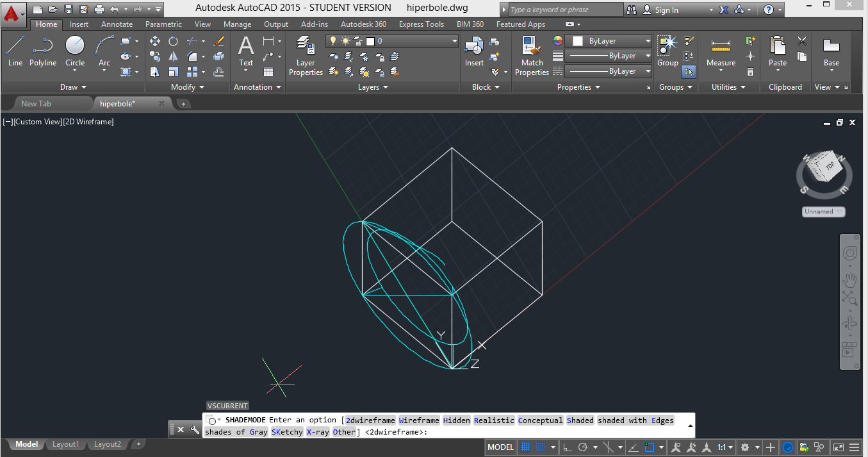Click the layer 0 white color swatch

click(370, 41)
